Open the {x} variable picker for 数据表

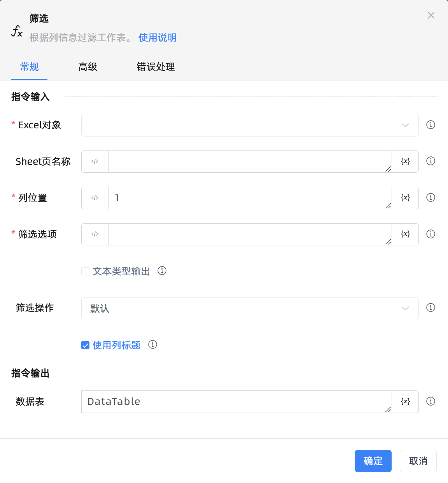405,402
